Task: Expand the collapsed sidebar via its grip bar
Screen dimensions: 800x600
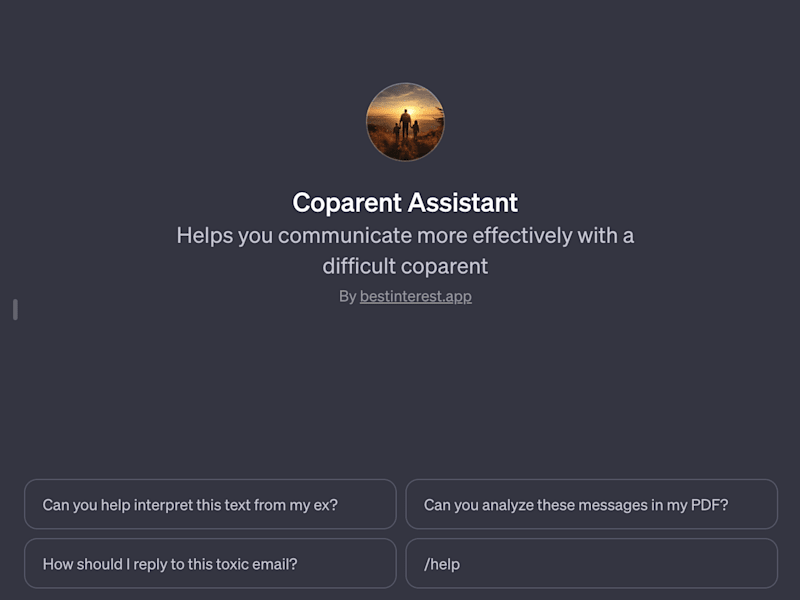Action: point(15,310)
